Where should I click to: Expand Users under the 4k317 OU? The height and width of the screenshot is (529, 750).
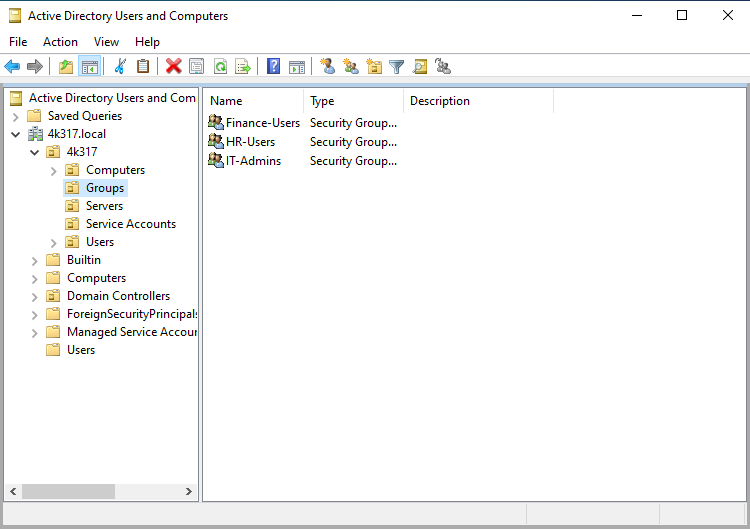(x=54, y=243)
